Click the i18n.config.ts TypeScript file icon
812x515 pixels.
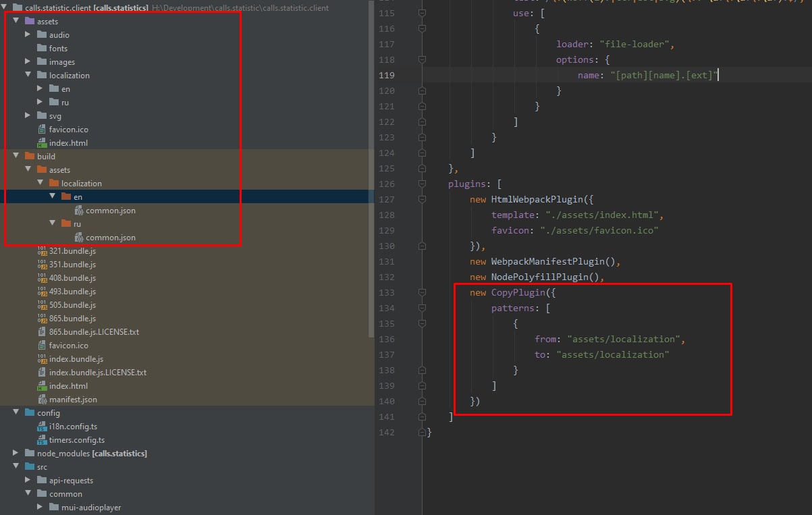click(x=42, y=426)
